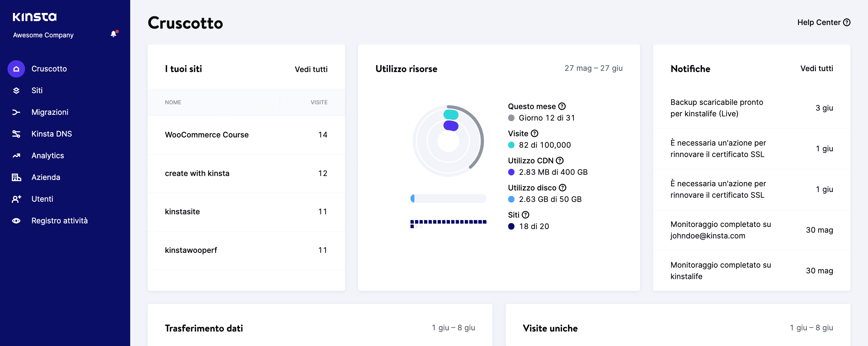
Task: Open help tooltip next to Utilizzo CDN
Action: (x=560, y=161)
